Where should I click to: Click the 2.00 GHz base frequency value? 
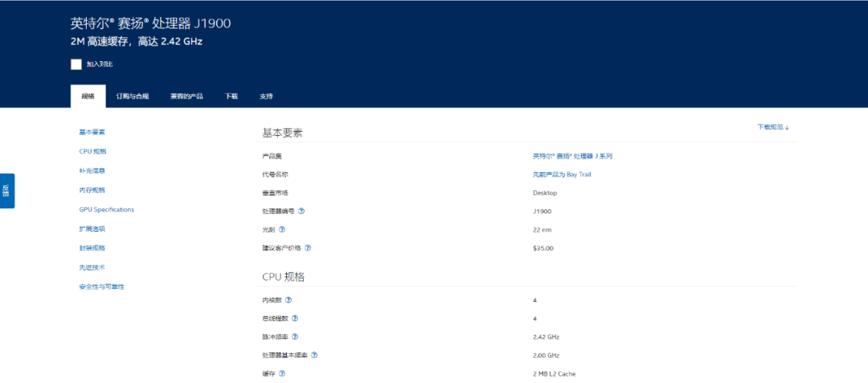547,356
